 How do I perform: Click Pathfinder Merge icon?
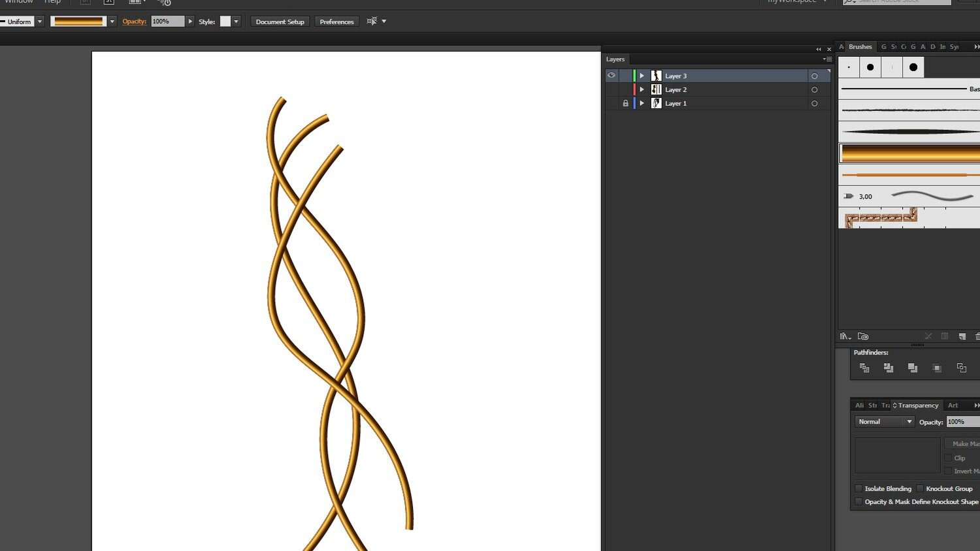913,368
